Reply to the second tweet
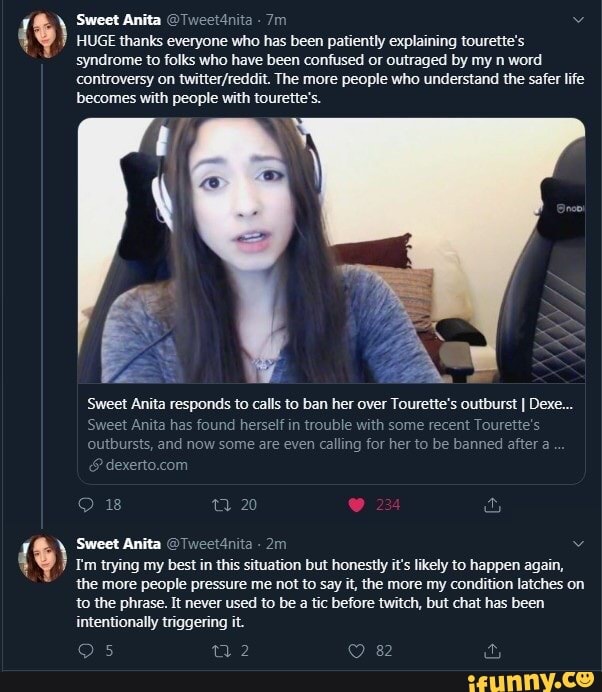Image resolution: width=602 pixels, height=692 pixels. (85, 652)
